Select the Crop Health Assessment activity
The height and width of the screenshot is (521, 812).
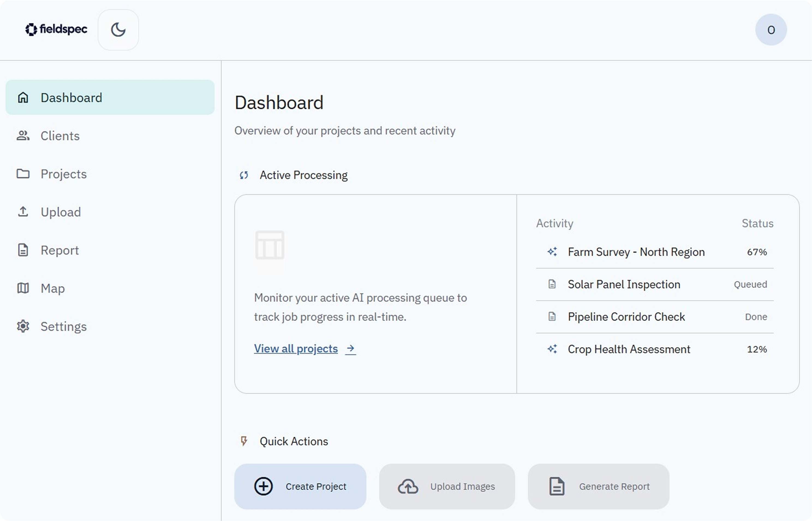[x=655, y=349]
